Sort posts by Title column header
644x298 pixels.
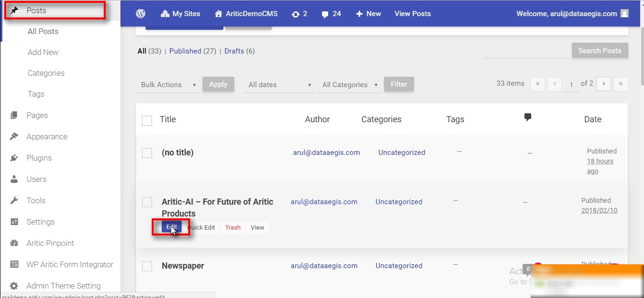(x=168, y=119)
